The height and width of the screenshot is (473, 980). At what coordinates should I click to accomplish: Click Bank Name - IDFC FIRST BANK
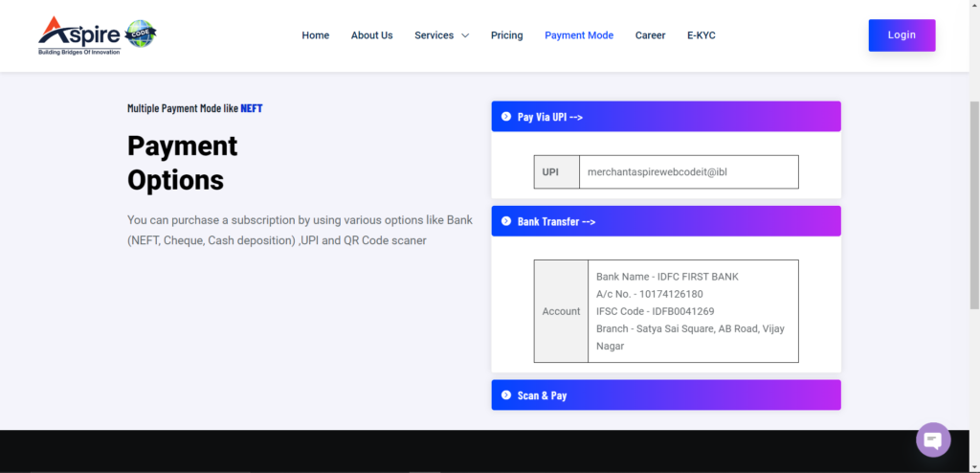click(x=667, y=277)
